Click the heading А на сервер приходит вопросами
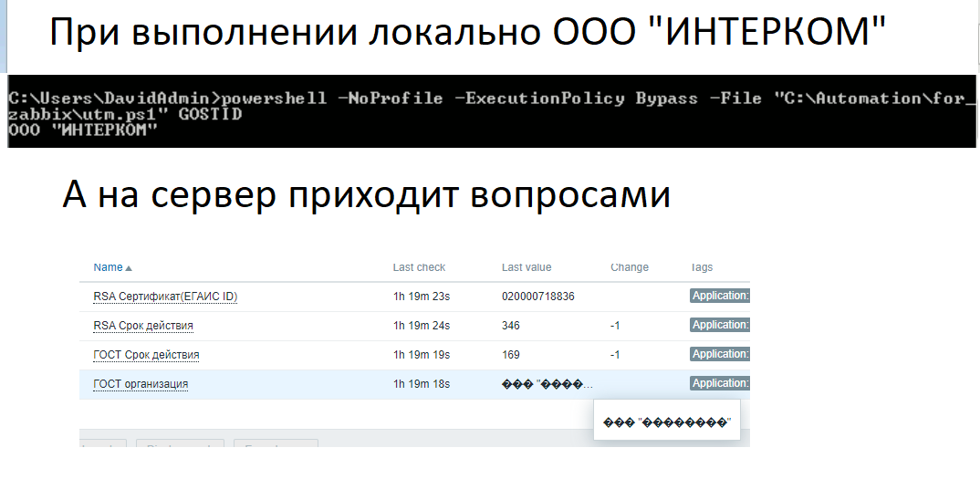980x479 pixels. tap(366, 196)
